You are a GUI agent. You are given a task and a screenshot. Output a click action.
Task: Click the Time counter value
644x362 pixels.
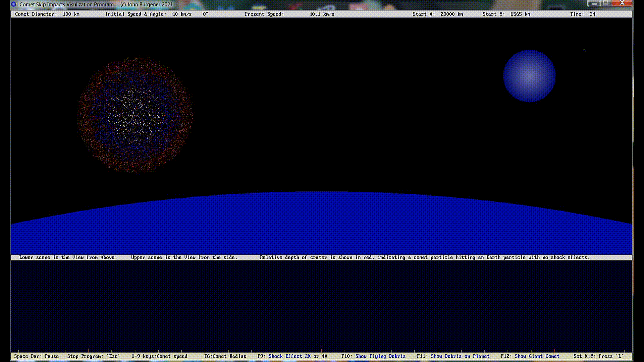(592, 14)
